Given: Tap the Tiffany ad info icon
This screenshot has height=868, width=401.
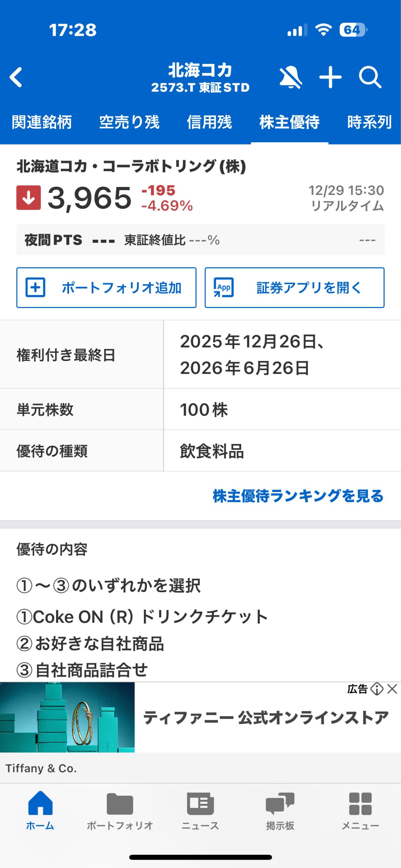Looking at the screenshot, I should (377, 689).
